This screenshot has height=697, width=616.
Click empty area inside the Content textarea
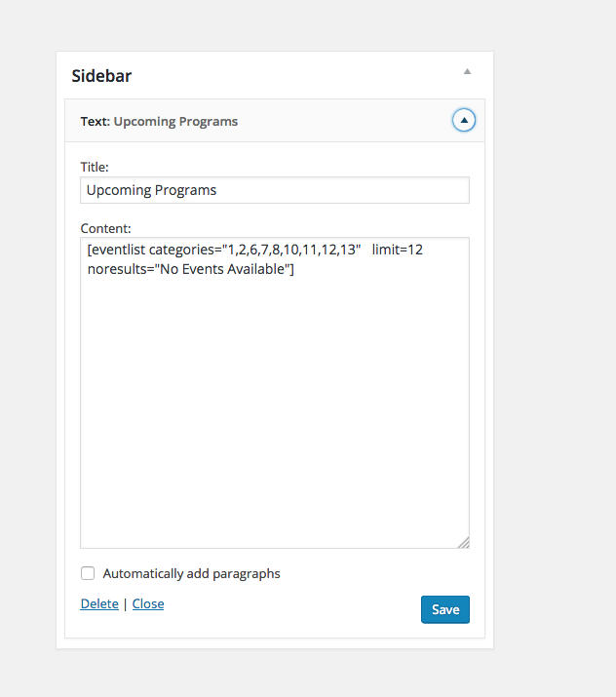click(274, 409)
